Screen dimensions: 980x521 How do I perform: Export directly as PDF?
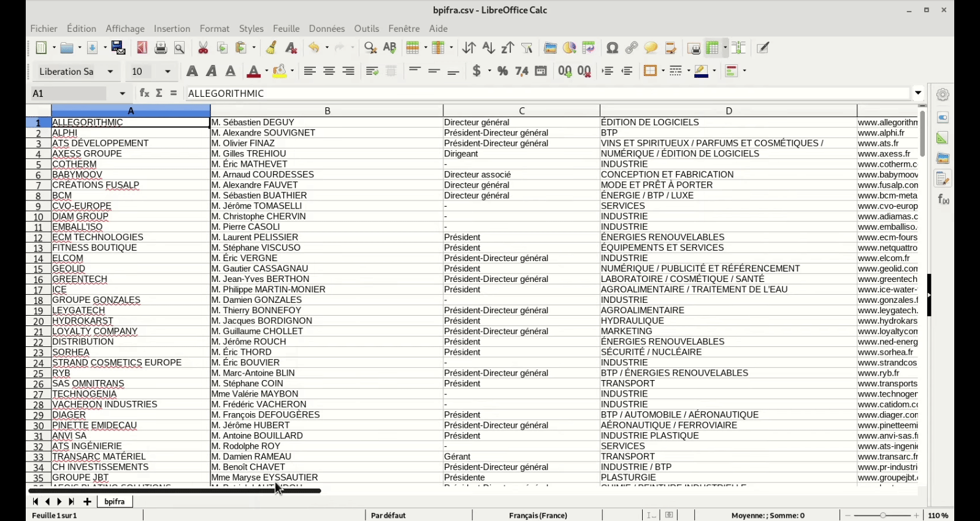pyautogui.click(x=142, y=48)
